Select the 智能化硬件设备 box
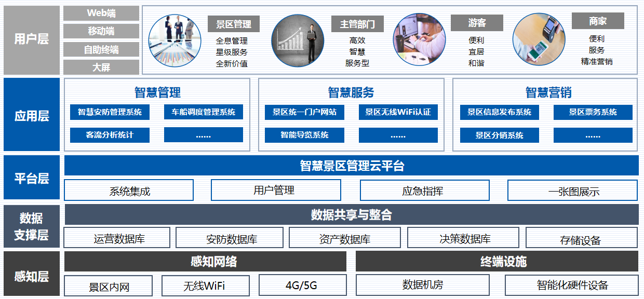Image resolution: width=644 pixels, height=299 pixels. pos(572,286)
